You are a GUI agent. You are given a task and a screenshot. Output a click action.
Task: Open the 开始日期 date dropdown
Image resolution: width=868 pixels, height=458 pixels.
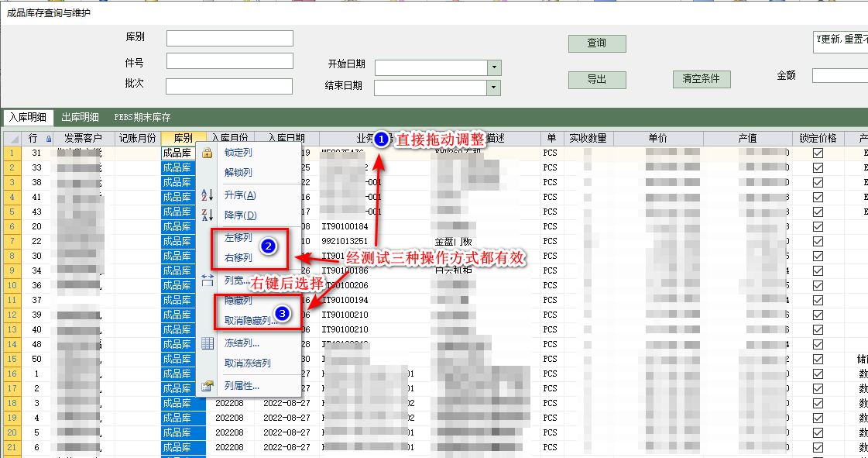[x=493, y=67]
